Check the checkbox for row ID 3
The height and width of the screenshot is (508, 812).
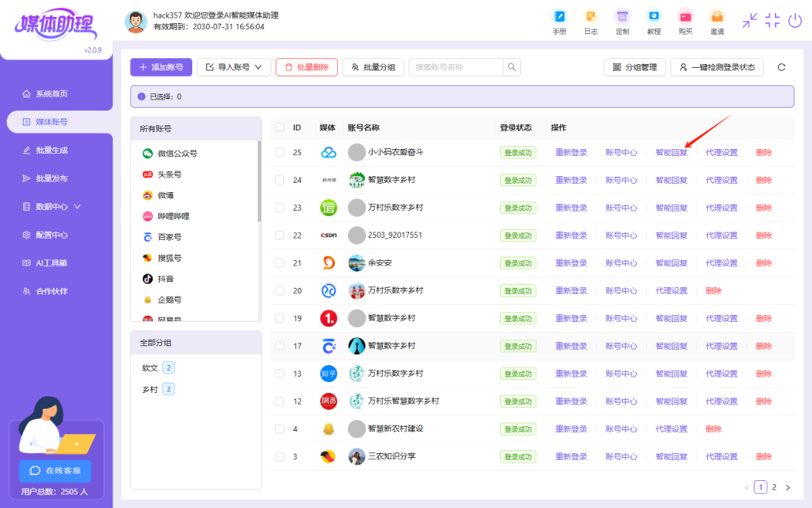point(279,457)
